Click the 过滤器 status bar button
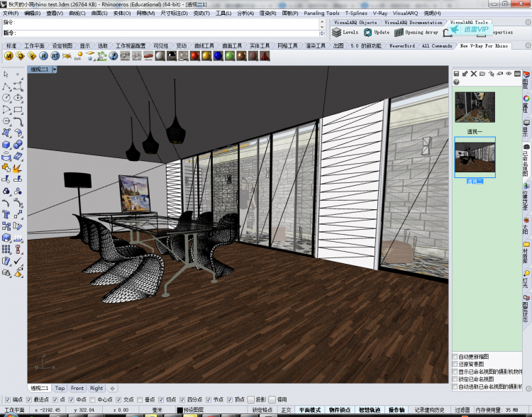 [x=462, y=410]
